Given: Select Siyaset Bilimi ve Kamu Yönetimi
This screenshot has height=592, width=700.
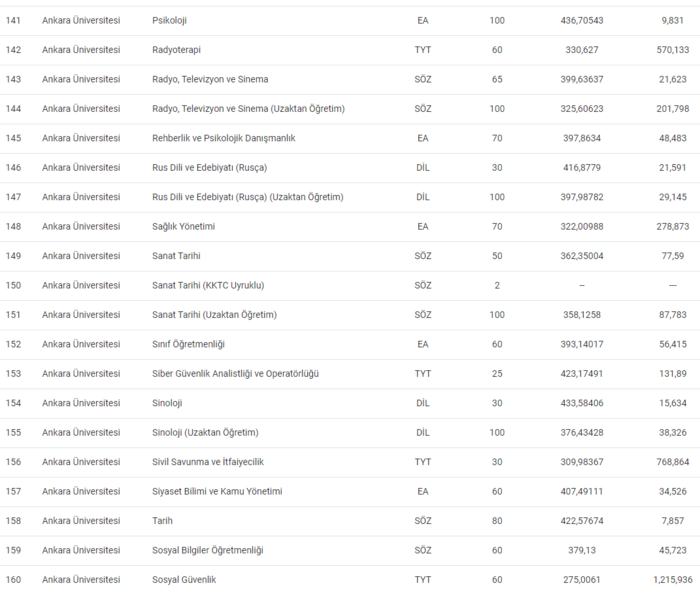Looking at the screenshot, I should (217, 492).
